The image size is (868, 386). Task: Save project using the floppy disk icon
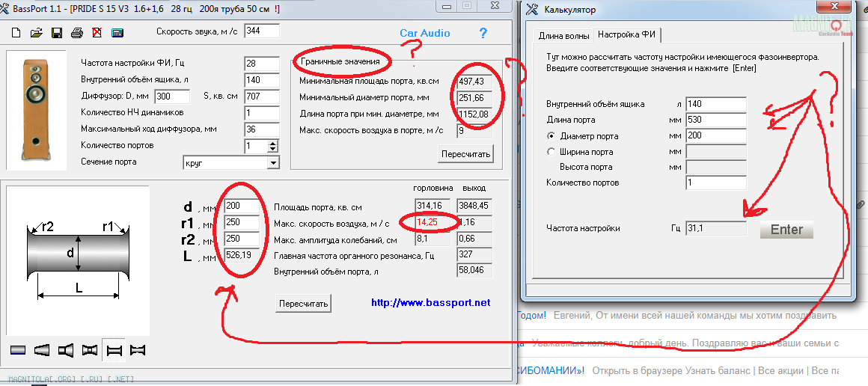tap(56, 33)
